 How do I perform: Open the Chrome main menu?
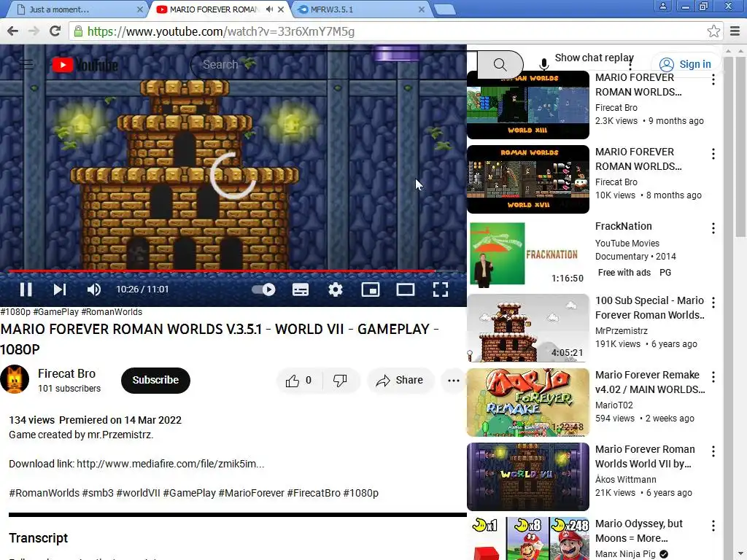coord(735,31)
